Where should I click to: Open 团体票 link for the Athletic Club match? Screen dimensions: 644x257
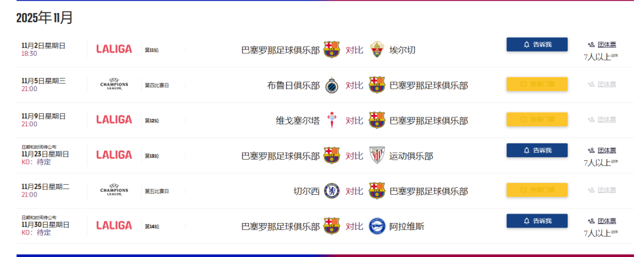(602, 150)
